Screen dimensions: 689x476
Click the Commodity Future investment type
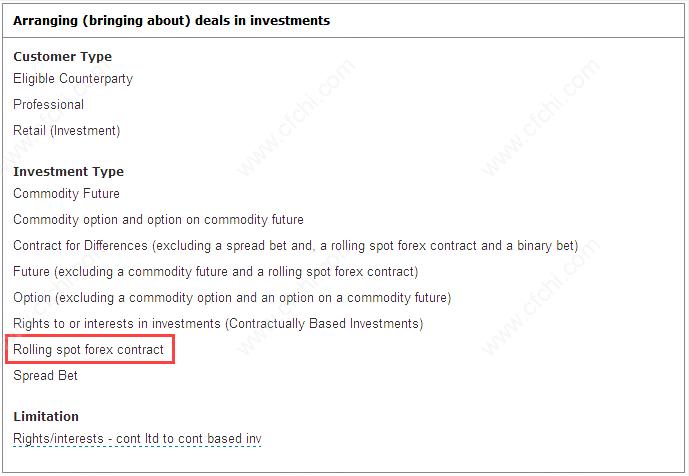[66, 193]
